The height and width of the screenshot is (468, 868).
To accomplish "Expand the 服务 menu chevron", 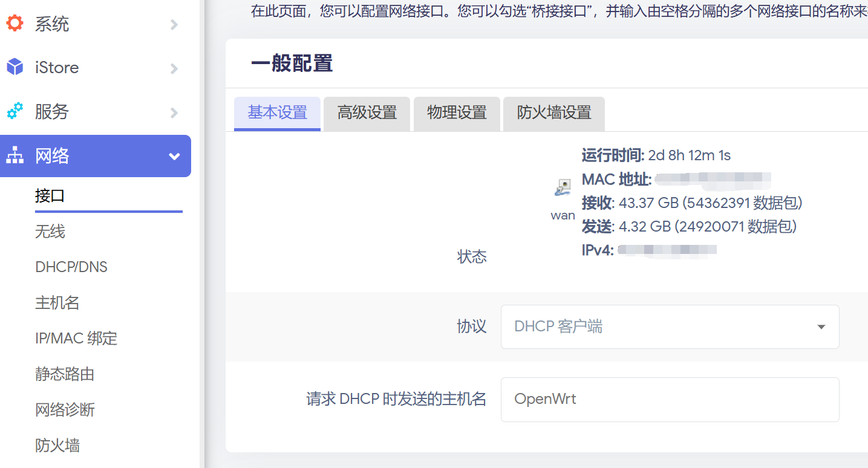I will tap(174, 112).
